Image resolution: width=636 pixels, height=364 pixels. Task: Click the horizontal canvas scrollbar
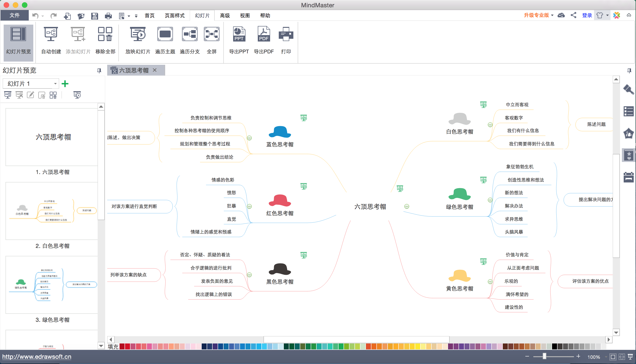(356, 339)
